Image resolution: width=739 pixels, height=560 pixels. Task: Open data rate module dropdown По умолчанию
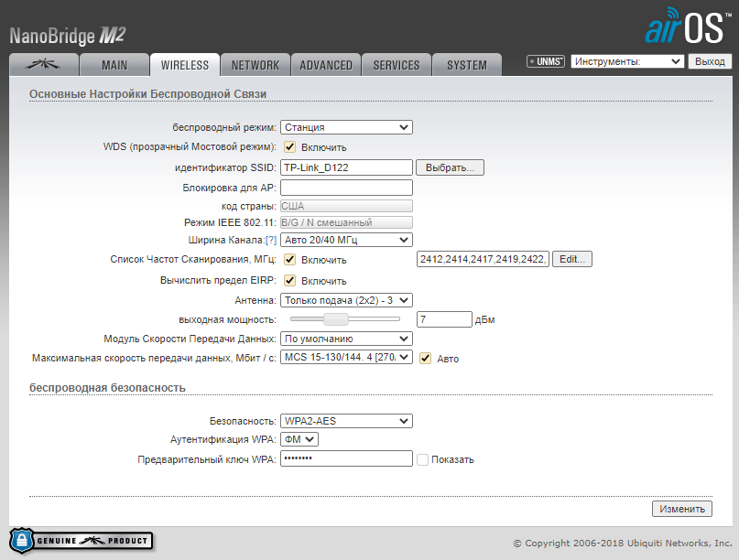(346, 339)
